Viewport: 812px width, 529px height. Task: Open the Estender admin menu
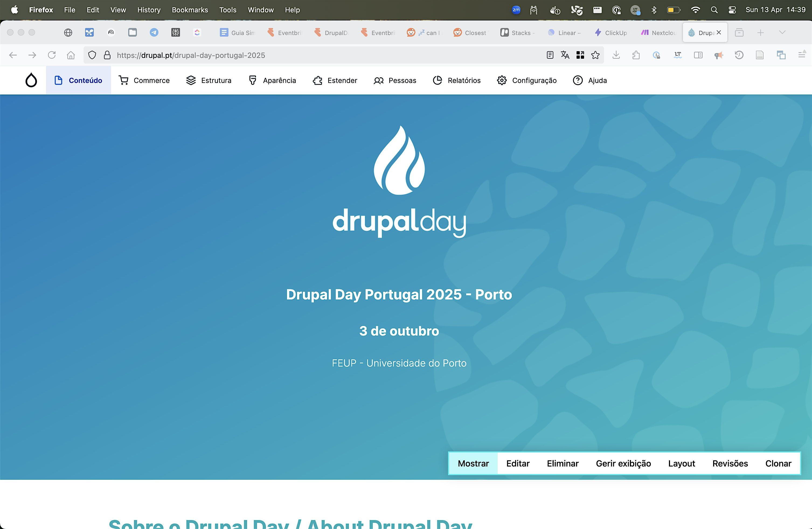click(335, 80)
